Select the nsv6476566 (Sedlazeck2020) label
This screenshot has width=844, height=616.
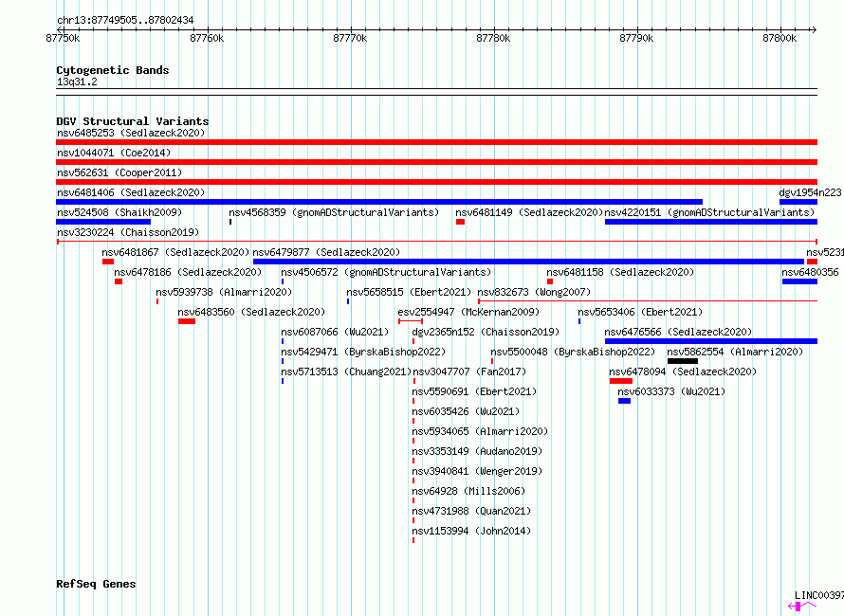pos(678,332)
